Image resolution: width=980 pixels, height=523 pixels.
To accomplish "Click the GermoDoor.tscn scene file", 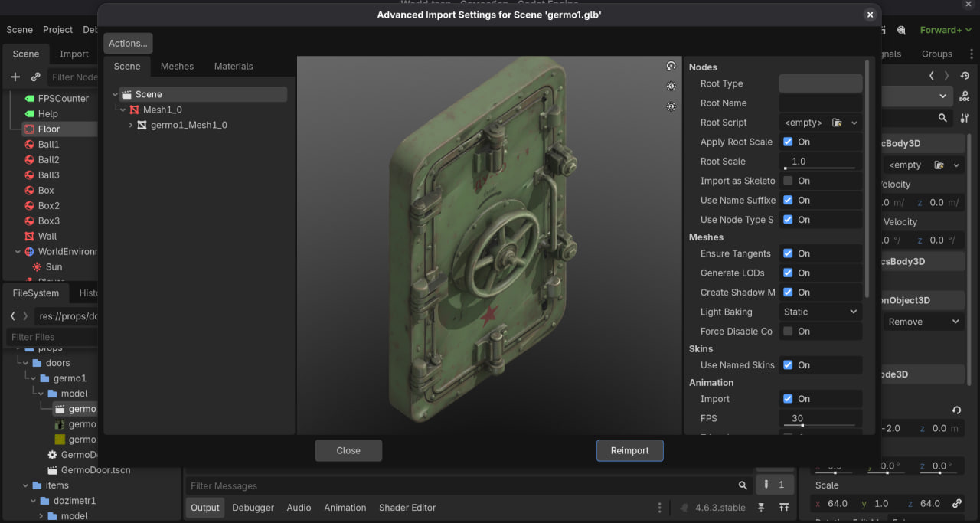I will (95, 470).
